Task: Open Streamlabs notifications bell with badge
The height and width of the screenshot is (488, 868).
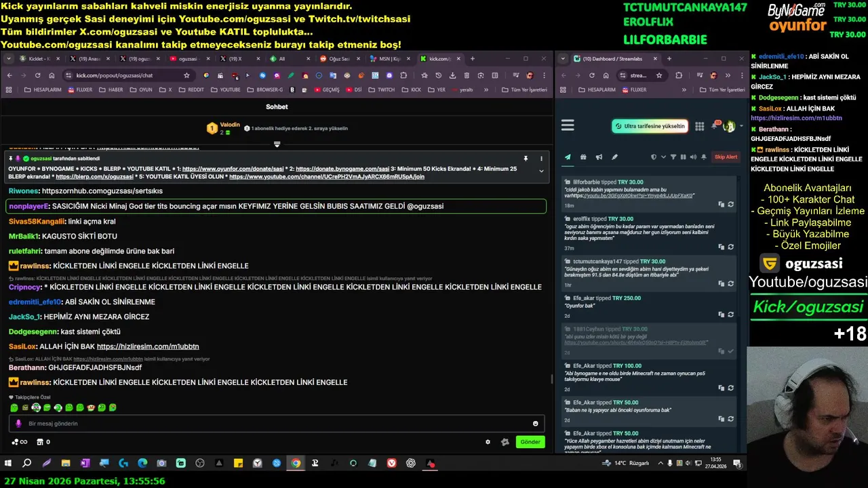Action: click(715, 126)
